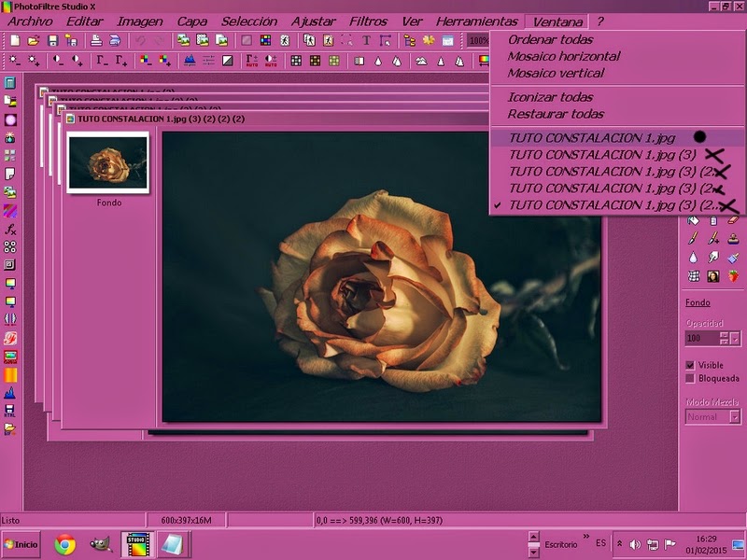
Task: Click the Listo status text
Action: (10, 521)
